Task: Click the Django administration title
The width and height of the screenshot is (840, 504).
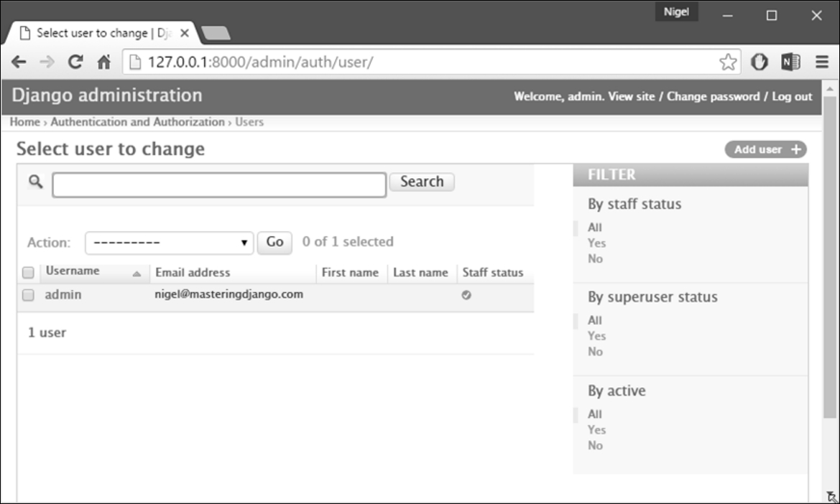Action: point(107,95)
